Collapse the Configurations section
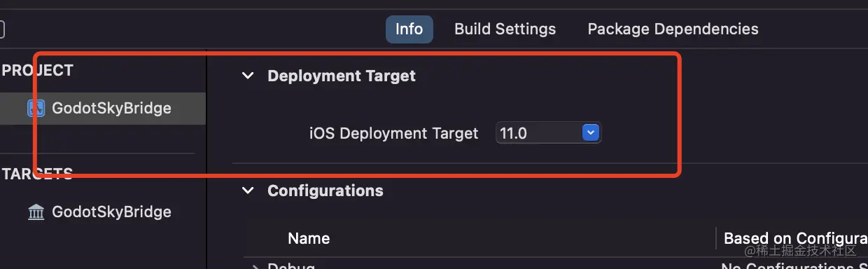The height and width of the screenshot is (269, 868). point(248,191)
